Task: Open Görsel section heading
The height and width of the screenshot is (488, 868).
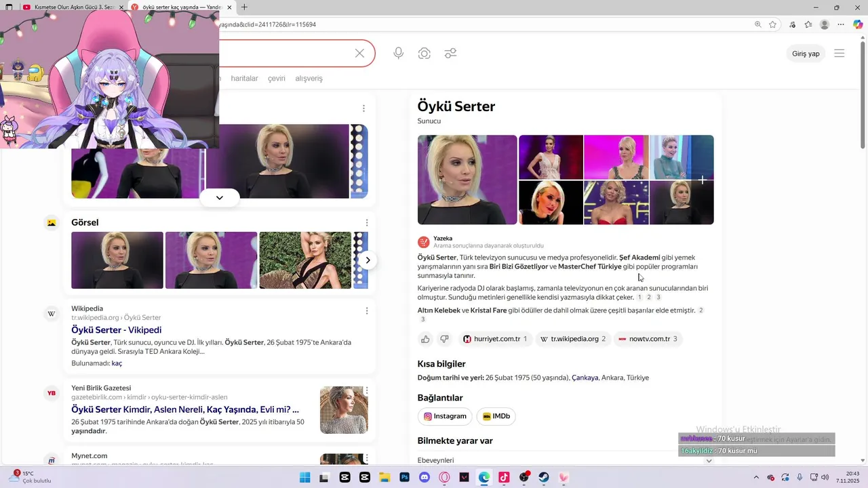Action: tap(85, 222)
